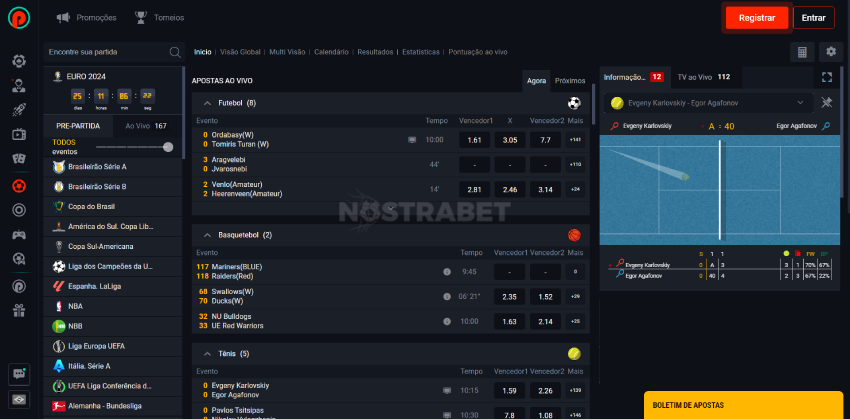Expand the live info panel to fullscreen
Image resolution: width=850 pixels, height=419 pixels.
pos(827,78)
